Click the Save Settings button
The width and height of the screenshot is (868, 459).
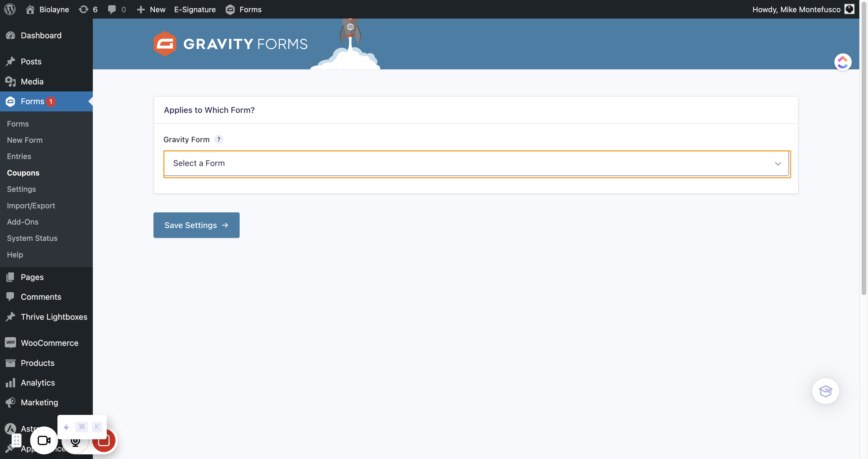tap(196, 225)
